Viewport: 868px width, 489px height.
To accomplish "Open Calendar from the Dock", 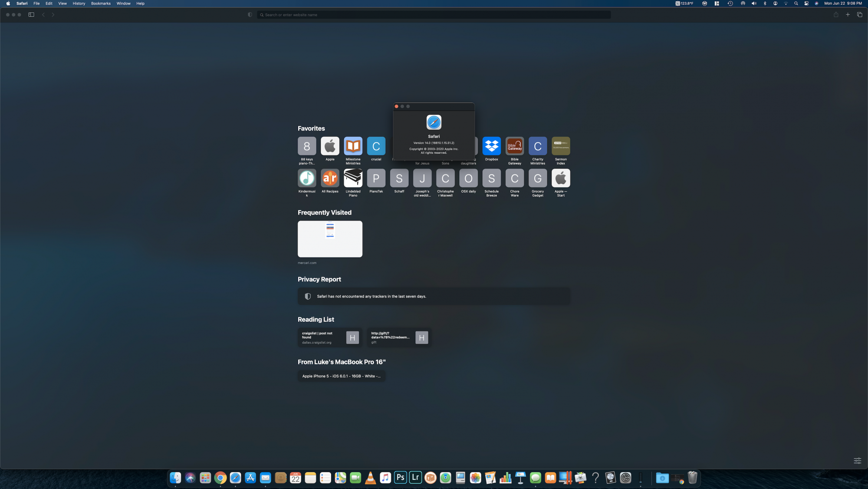I will [296, 478].
